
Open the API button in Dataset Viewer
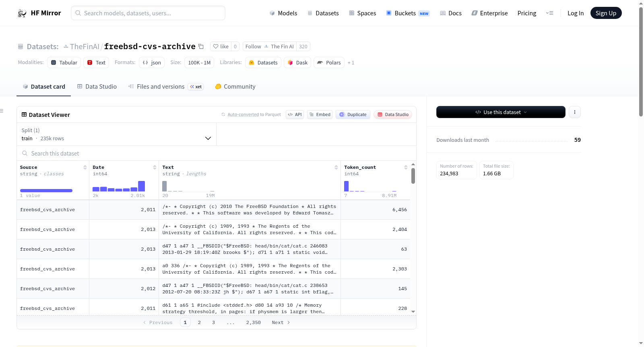click(295, 114)
